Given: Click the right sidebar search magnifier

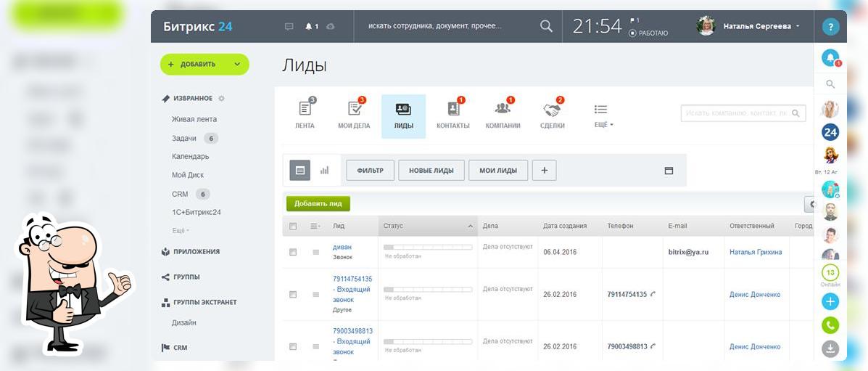Looking at the screenshot, I should click(x=830, y=84).
